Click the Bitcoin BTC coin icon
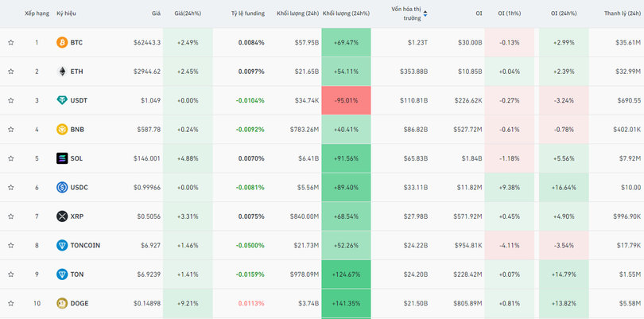 pos(62,42)
